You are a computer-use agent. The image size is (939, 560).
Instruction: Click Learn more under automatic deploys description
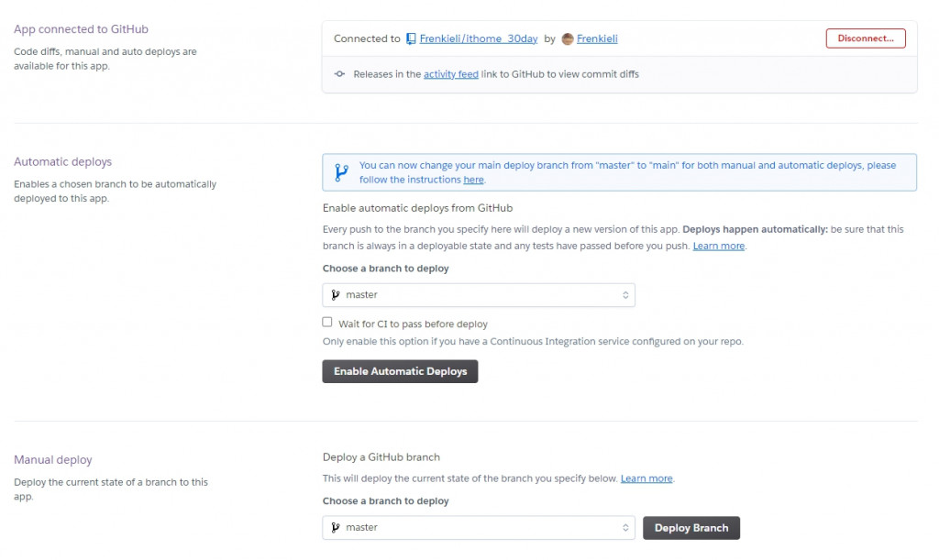pos(719,246)
